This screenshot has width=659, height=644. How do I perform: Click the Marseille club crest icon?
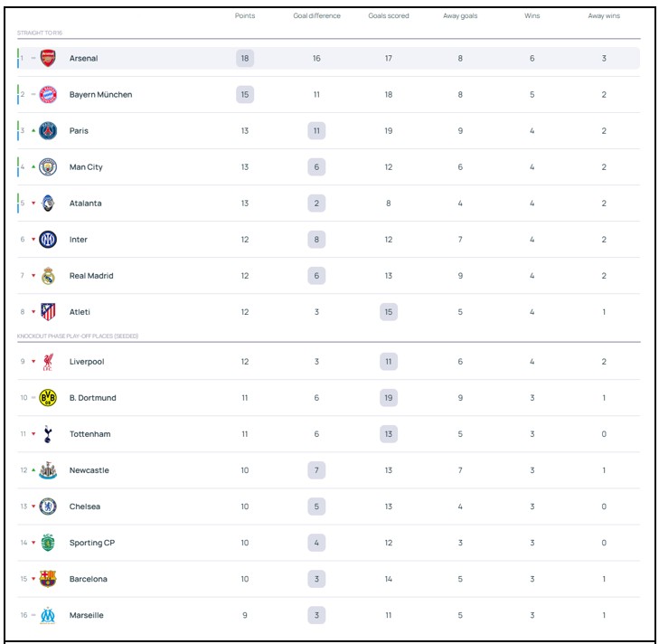(x=48, y=615)
